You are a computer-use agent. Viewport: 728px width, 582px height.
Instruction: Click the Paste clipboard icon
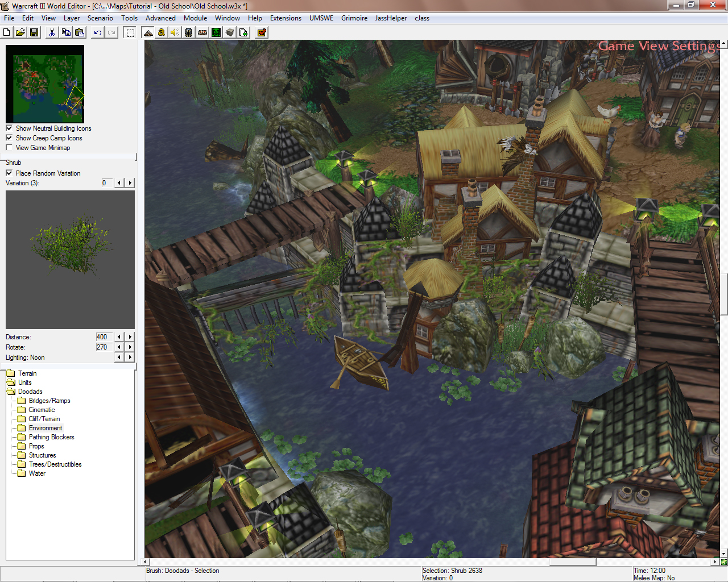(x=80, y=32)
